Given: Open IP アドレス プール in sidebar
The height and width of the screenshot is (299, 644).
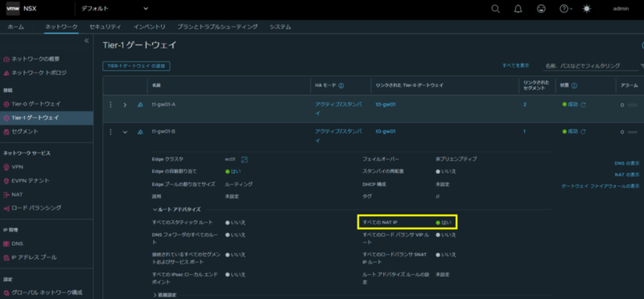Looking at the screenshot, I should tap(30, 257).
